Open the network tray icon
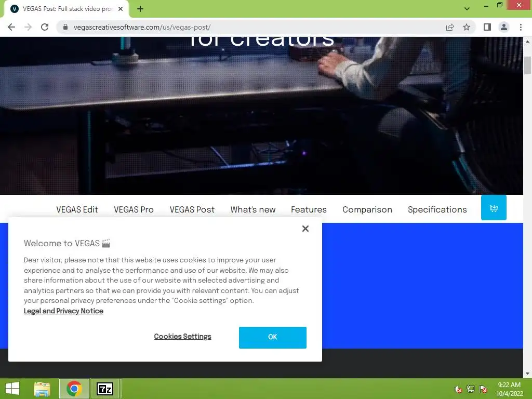Image resolution: width=532 pixels, height=399 pixels. [470, 389]
